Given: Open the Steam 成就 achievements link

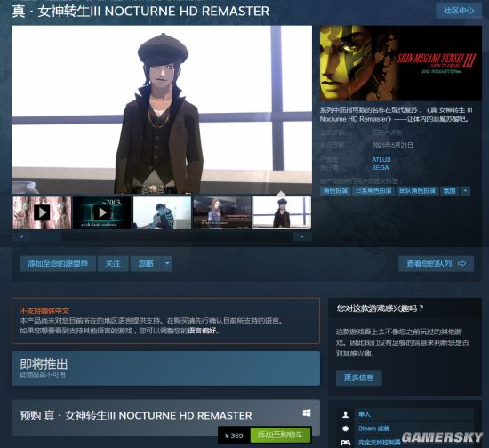Looking at the screenshot, I should click(374, 428).
